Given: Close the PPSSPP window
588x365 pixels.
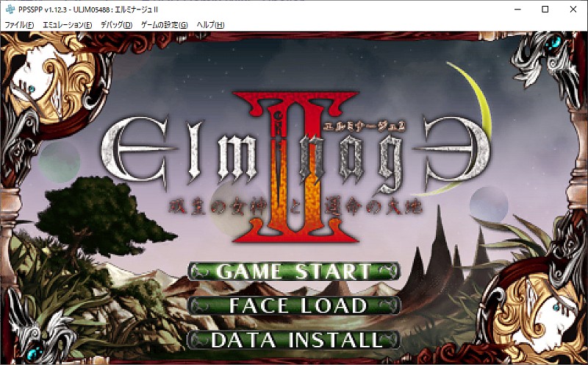Looking at the screenshot, I should click(573, 10).
